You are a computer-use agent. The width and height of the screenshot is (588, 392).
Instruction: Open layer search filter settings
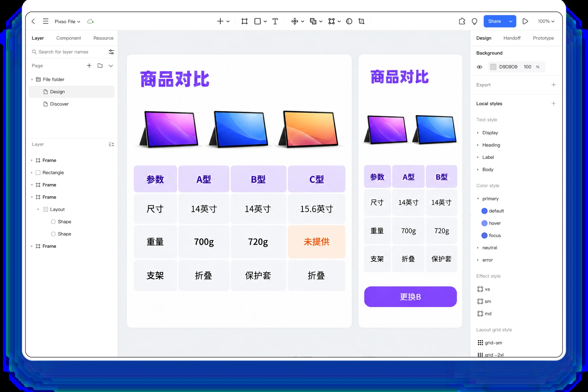click(111, 52)
